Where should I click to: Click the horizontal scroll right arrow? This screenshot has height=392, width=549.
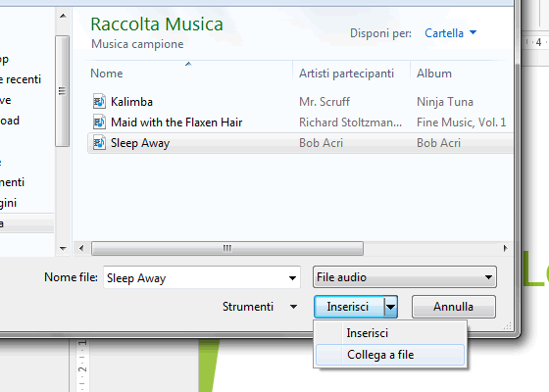pyautogui.click(x=505, y=249)
